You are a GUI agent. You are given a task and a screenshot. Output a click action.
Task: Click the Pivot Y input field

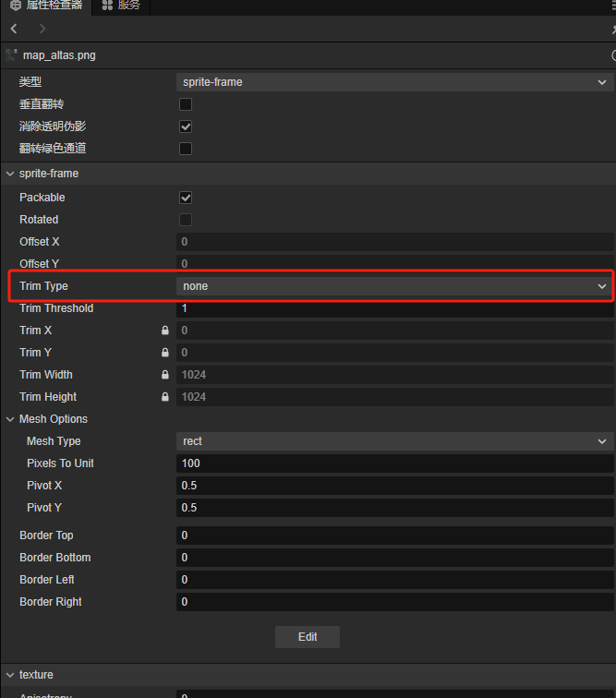[395, 508]
